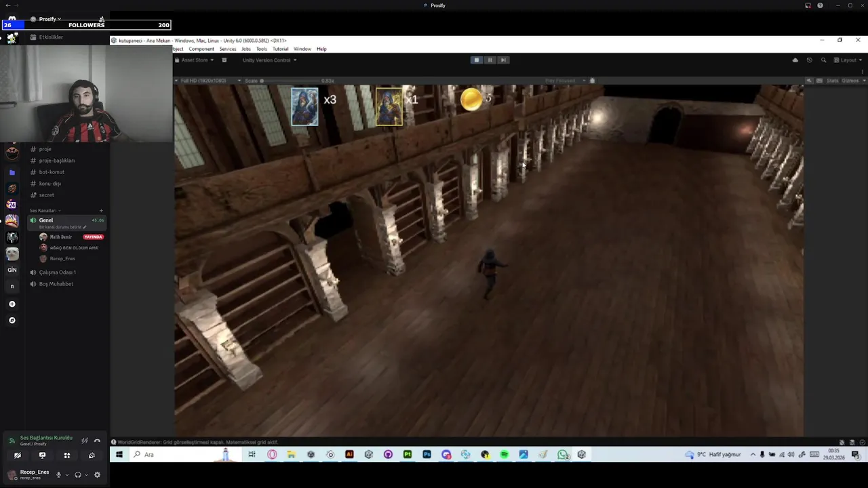Launch Adobe Illustrator from taskbar
Viewport: 868px width, 488px height.
pyautogui.click(x=349, y=455)
